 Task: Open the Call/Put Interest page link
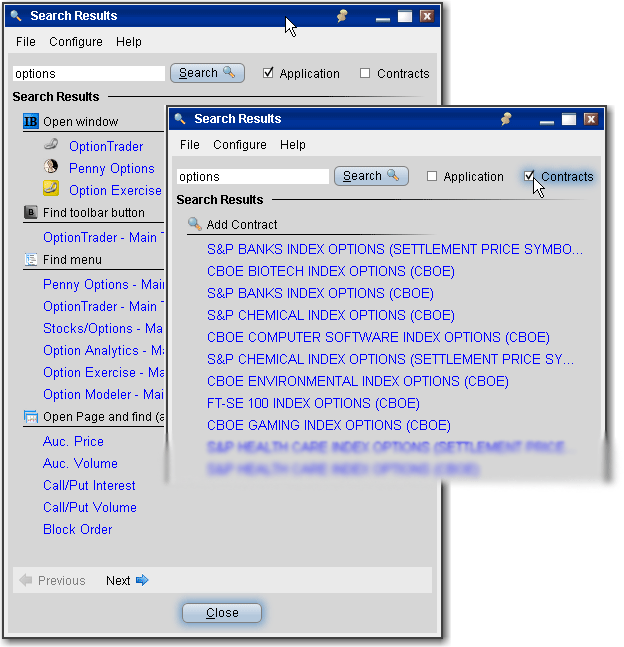pyautogui.click(x=89, y=485)
